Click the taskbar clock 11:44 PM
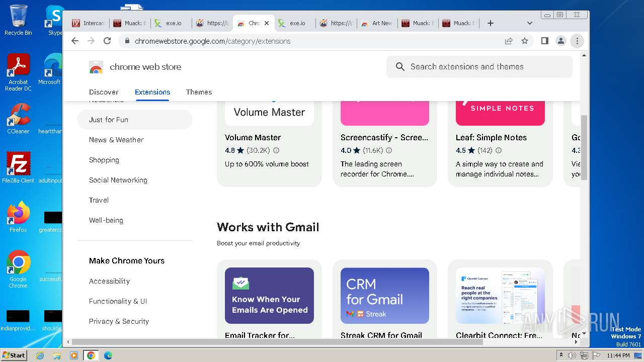Screen dimensions: 644x362 [618, 355]
